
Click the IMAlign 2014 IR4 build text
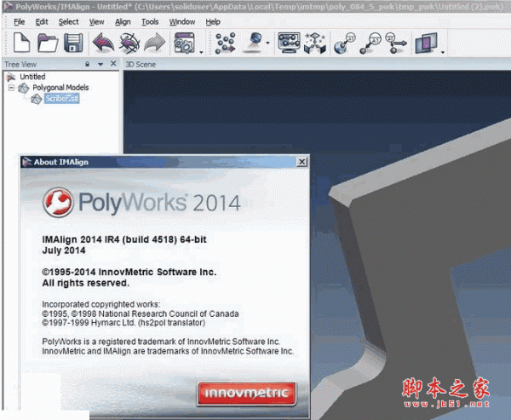click(124, 239)
